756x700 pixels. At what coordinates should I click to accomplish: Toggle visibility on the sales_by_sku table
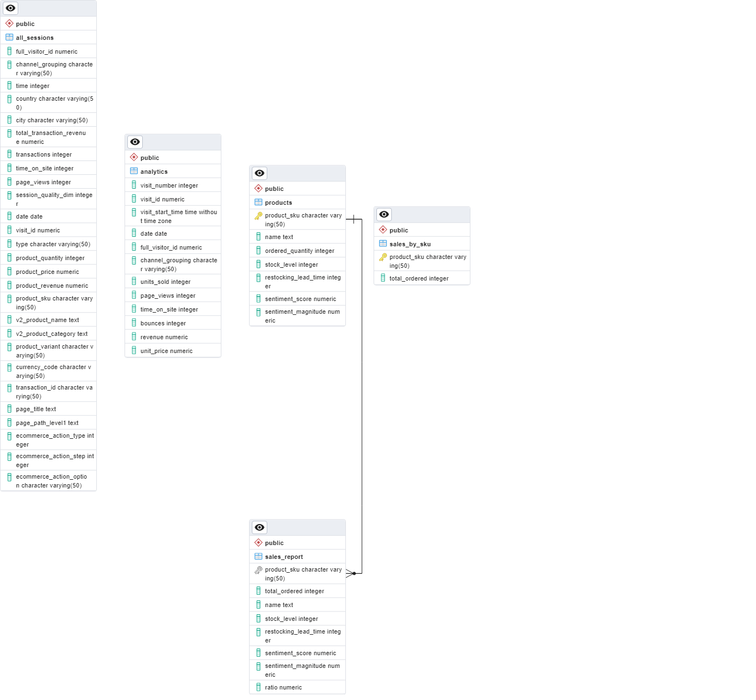click(384, 214)
